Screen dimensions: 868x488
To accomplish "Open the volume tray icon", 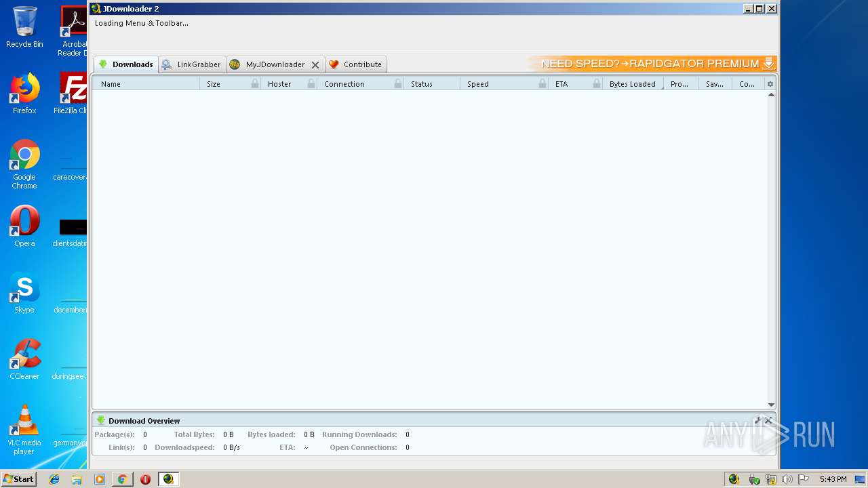I will click(x=787, y=479).
